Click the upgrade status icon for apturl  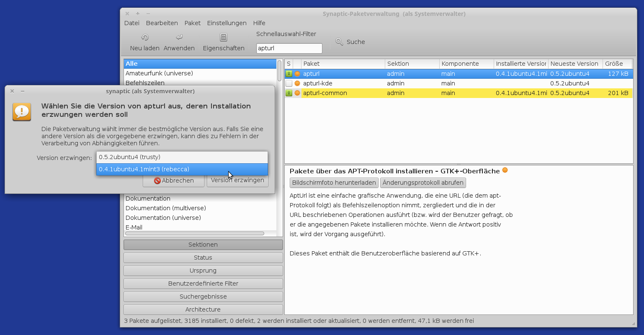[x=289, y=74]
